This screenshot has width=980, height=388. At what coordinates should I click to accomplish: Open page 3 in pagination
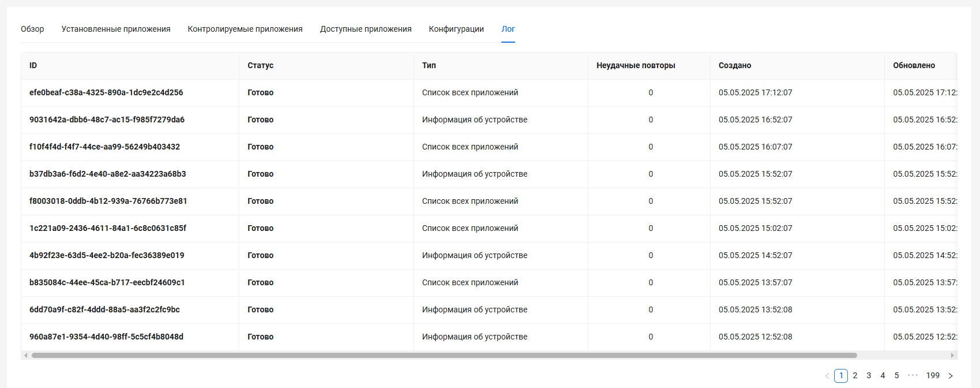[869, 376]
